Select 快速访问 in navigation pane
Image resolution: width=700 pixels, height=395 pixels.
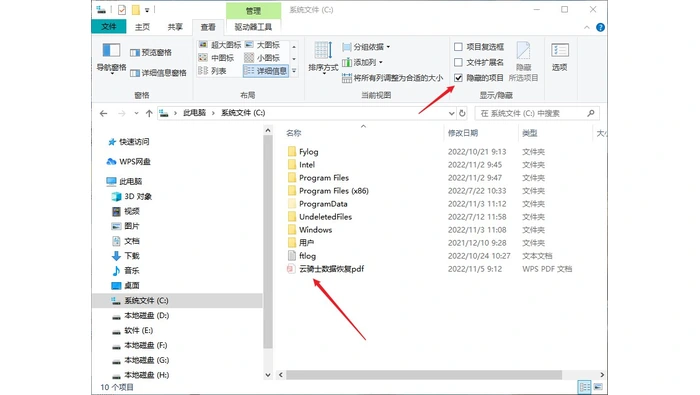[129, 142]
